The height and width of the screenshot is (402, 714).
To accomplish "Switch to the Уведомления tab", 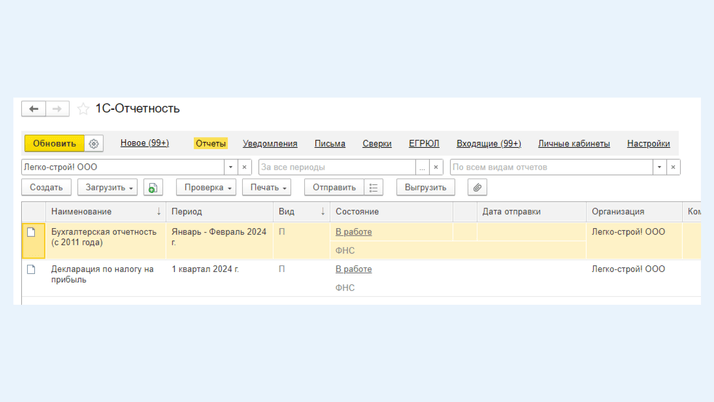I will (x=270, y=144).
